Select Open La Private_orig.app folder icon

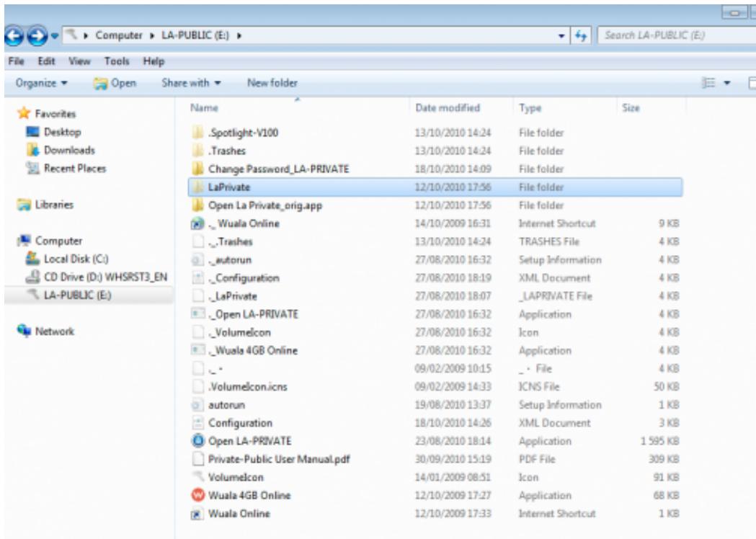(x=197, y=205)
